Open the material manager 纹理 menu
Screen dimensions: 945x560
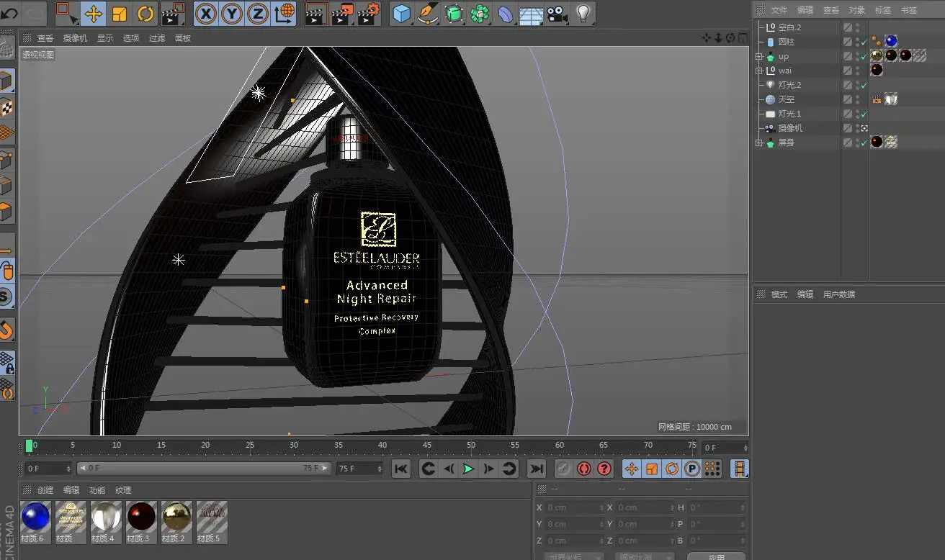[x=123, y=490]
